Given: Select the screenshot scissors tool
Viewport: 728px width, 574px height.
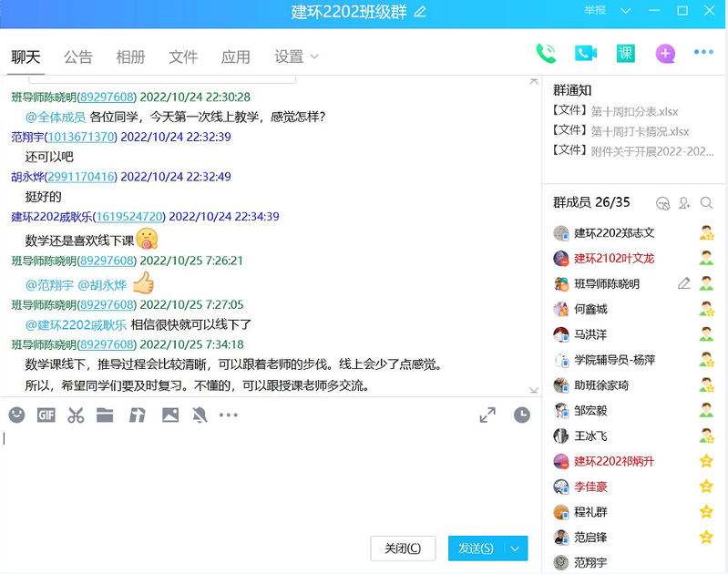Looking at the screenshot, I should click(x=76, y=415).
